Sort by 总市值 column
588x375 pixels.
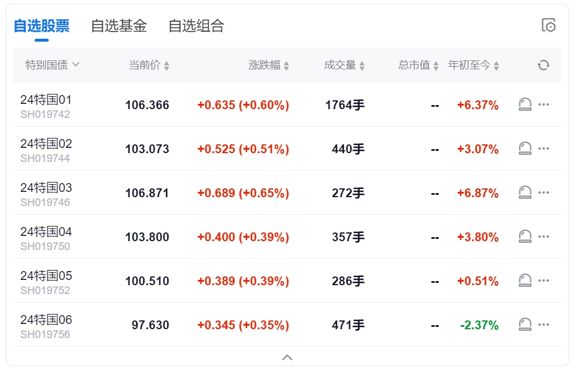point(418,65)
